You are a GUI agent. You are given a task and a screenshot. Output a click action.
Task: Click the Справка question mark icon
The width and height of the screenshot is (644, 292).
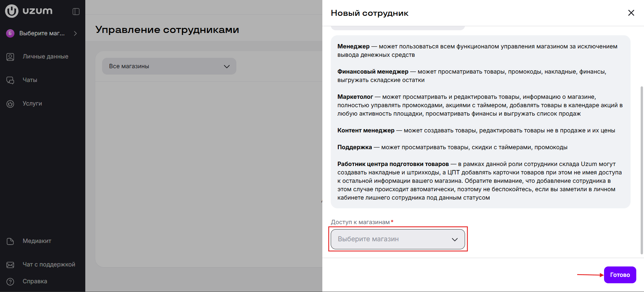point(10,282)
